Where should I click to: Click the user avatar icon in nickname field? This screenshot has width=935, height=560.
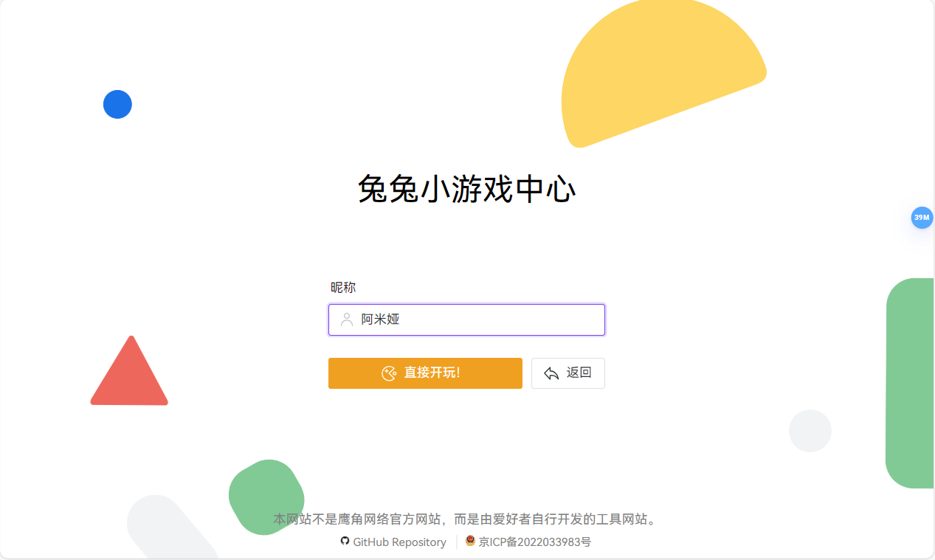tap(347, 319)
